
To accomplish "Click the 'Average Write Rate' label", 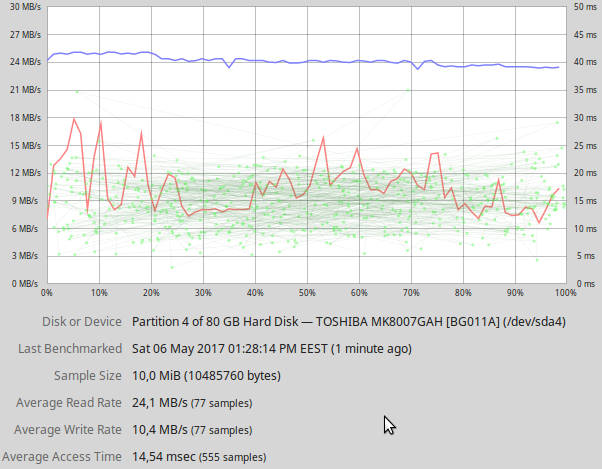I will coord(68,429).
